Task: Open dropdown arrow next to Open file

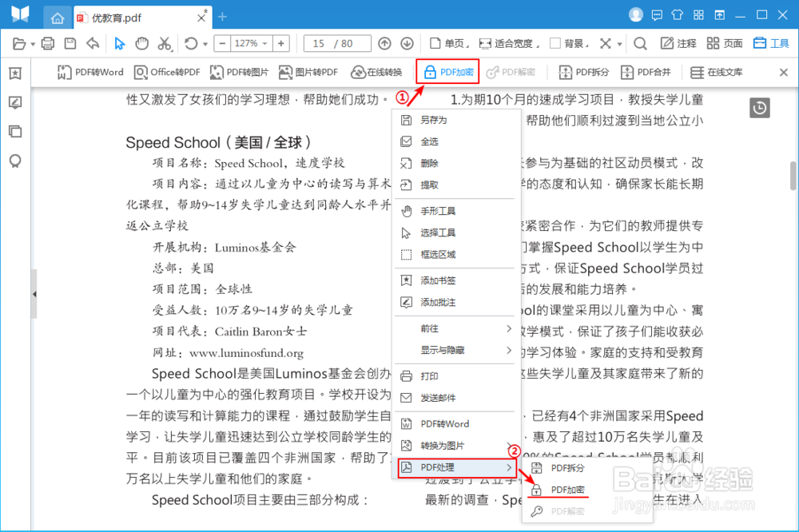Action: tap(33, 45)
